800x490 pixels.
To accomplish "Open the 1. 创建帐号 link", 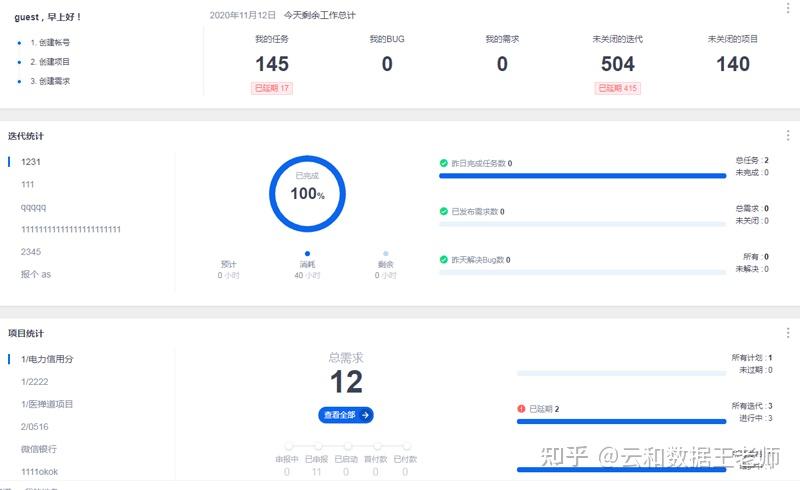I will pos(49,42).
